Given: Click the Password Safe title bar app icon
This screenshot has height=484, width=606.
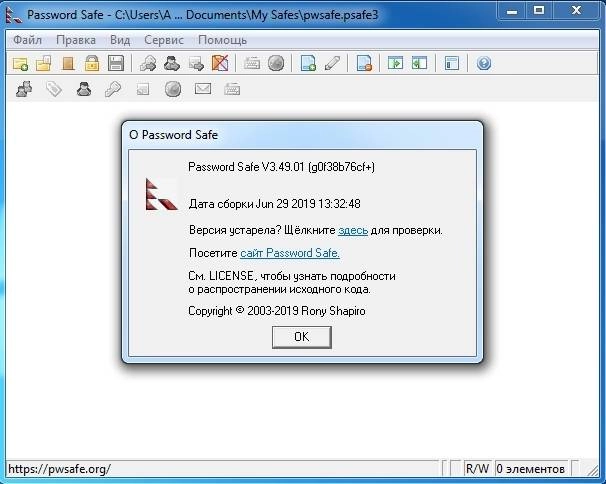Looking at the screenshot, I should 14,15.
